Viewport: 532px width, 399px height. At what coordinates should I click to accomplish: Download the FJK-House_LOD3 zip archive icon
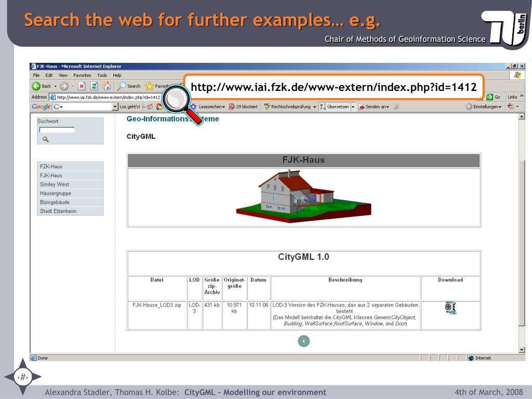coord(450,308)
